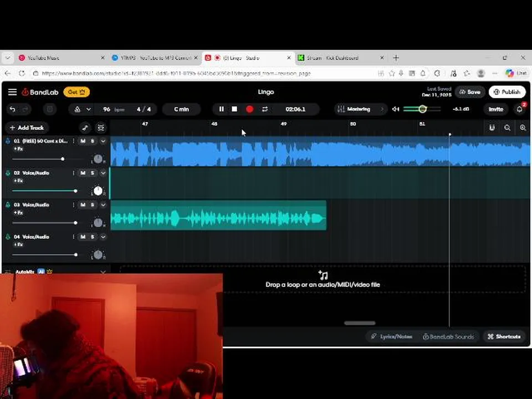Open track 04 more options dots
The image size is (532, 399).
73,237
